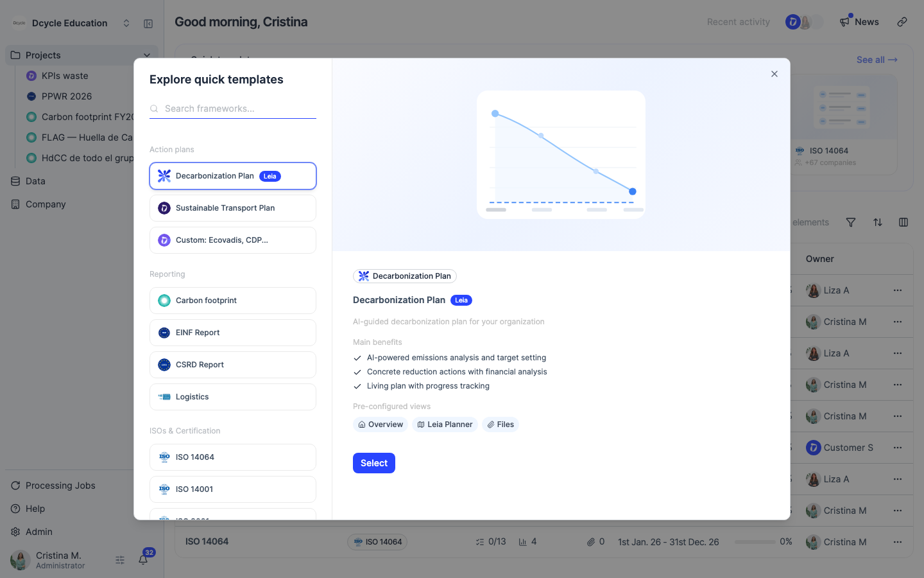Image resolution: width=924 pixels, height=578 pixels.
Task: Open row options menu for ISO 14064
Action: tap(898, 542)
